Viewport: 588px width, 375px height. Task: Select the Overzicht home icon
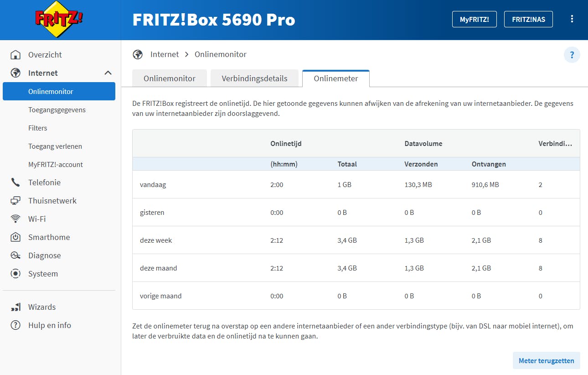[x=15, y=54]
